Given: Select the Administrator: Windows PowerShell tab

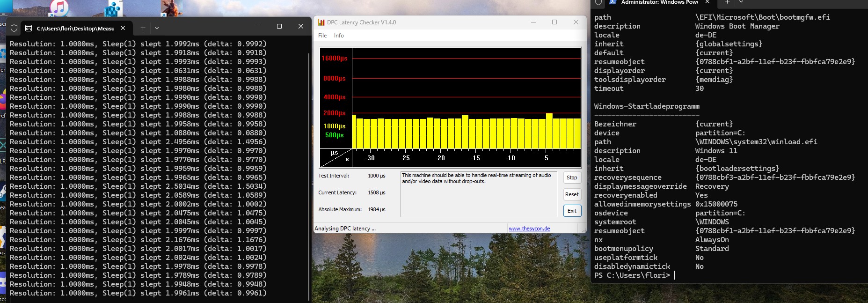Looking at the screenshot, I should (x=659, y=2).
